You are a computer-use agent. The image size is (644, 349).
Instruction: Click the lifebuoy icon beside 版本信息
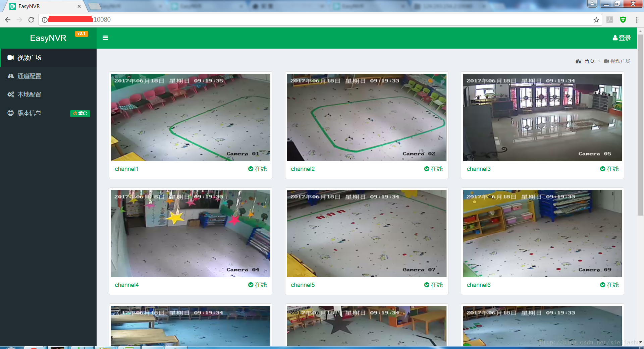pos(11,113)
